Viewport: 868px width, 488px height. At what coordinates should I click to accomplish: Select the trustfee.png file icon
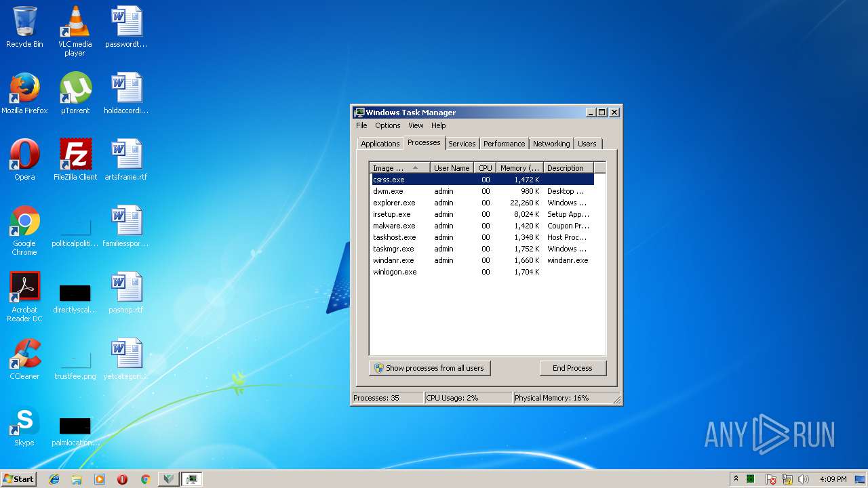coord(75,365)
